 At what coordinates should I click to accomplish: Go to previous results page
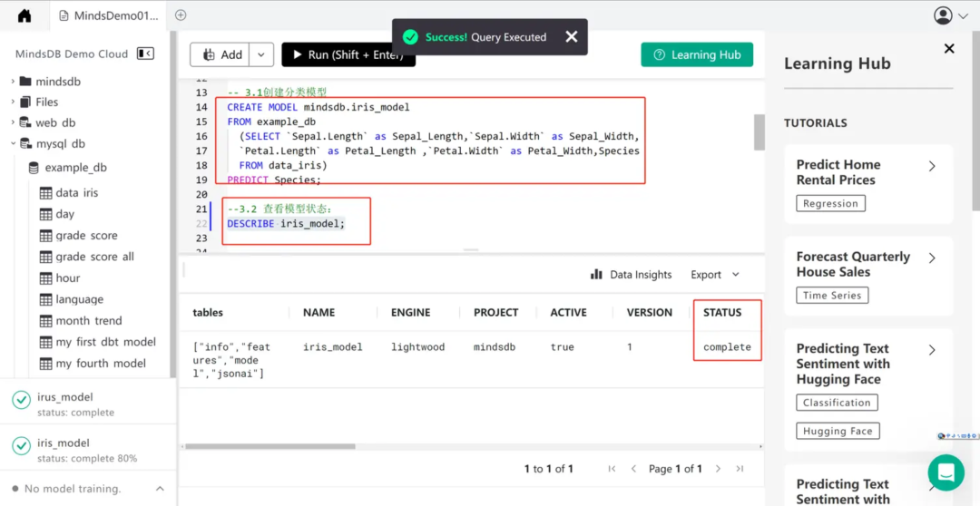click(633, 469)
